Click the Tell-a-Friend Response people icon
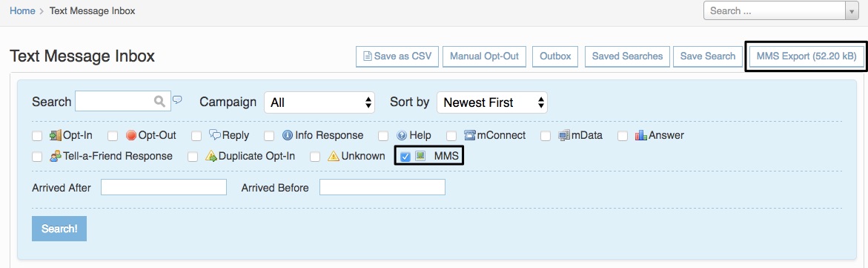 (x=56, y=157)
